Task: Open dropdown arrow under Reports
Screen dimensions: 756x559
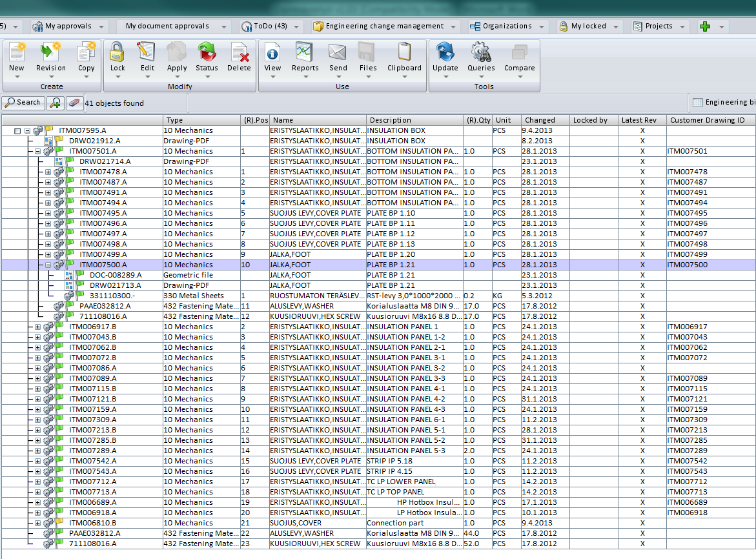Action: tap(305, 77)
